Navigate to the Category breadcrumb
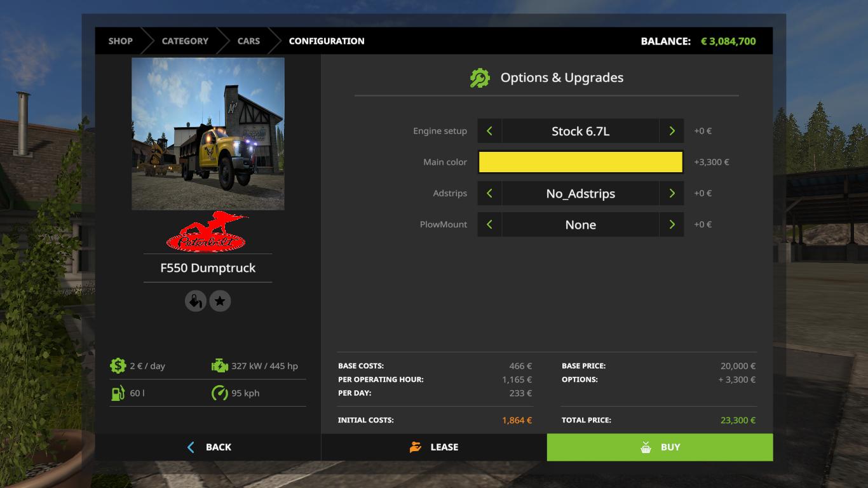Image resolution: width=868 pixels, height=488 pixels. tap(185, 41)
